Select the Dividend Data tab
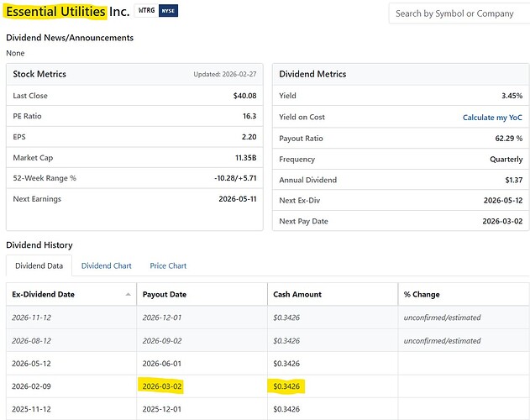This screenshot has height=420, width=530. click(x=39, y=265)
